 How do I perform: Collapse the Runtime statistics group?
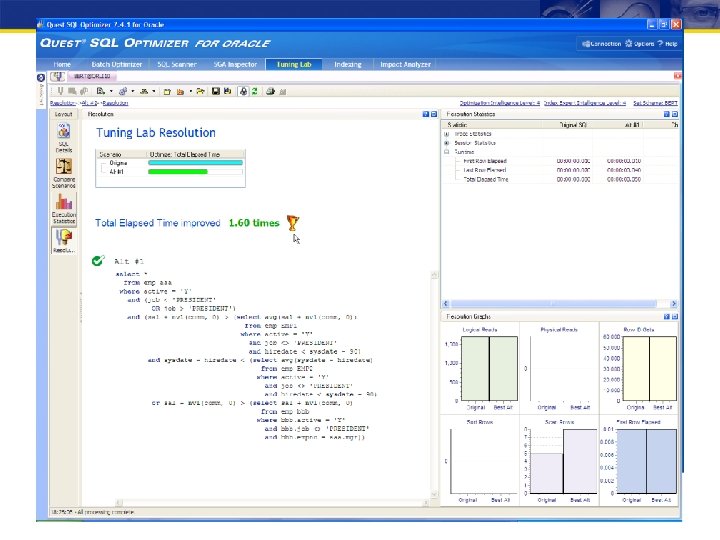(446, 152)
